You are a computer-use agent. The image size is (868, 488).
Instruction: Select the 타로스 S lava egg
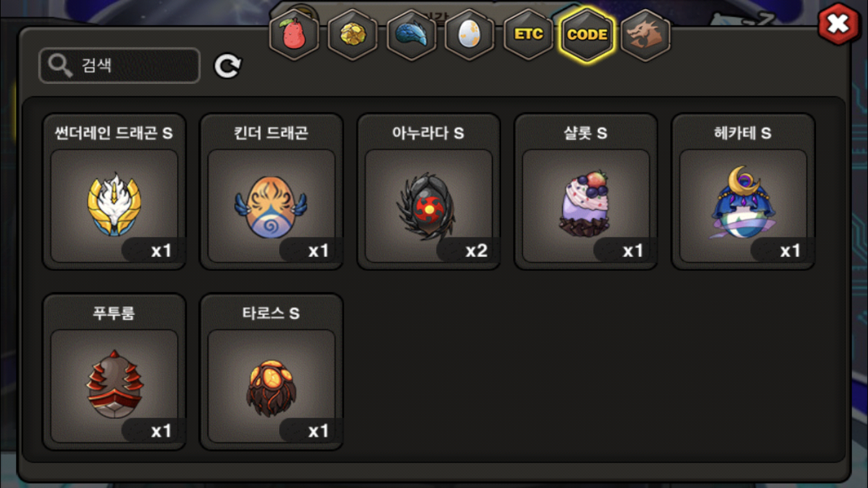[x=271, y=372]
